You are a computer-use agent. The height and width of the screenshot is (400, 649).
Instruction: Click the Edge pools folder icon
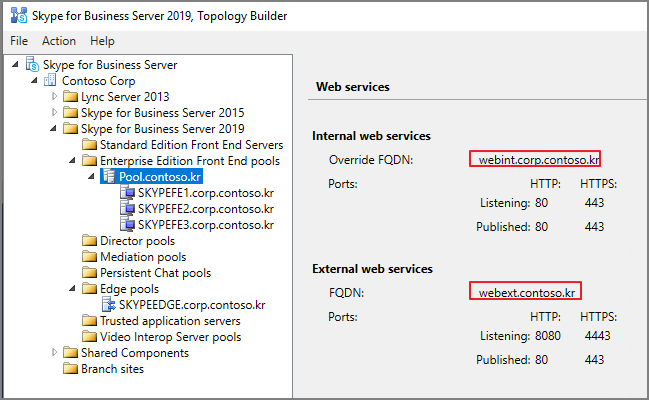[x=89, y=289]
